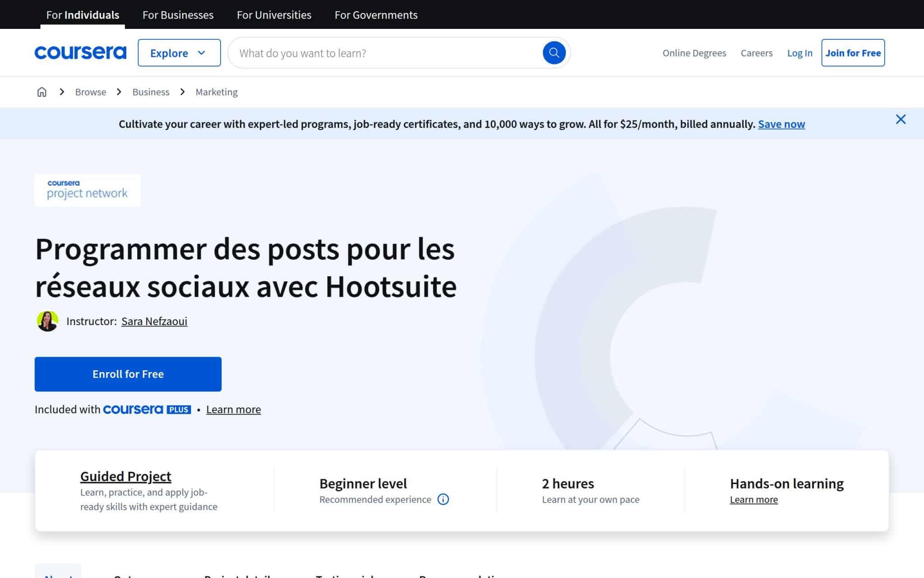Image resolution: width=924 pixels, height=578 pixels.
Task: Click the Save now banner link
Action: (x=781, y=124)
